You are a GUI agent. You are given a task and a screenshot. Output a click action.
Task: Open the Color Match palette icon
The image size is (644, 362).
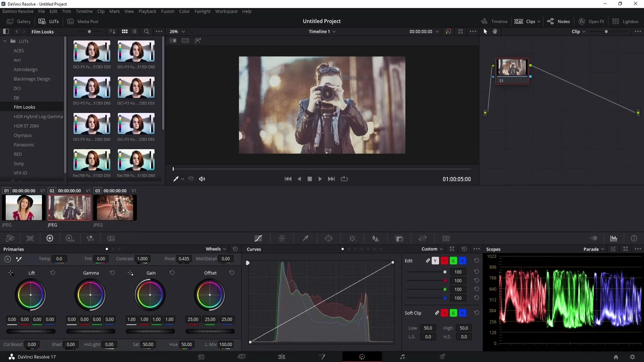pos(30,238)
